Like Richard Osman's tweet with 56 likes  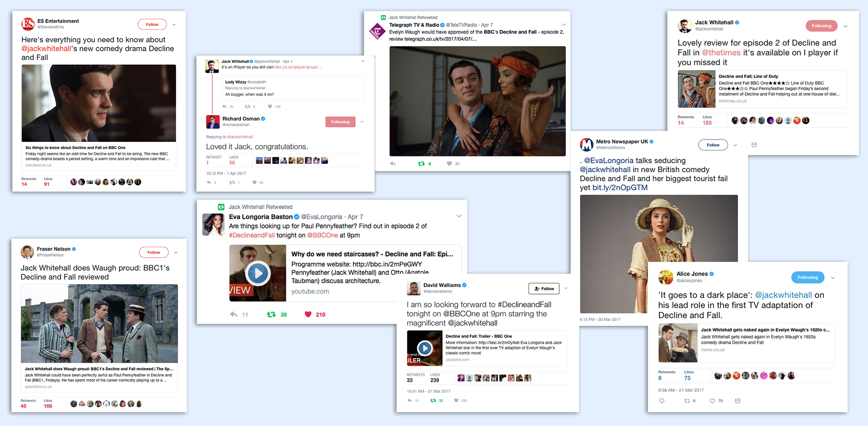tap(255, 182)
